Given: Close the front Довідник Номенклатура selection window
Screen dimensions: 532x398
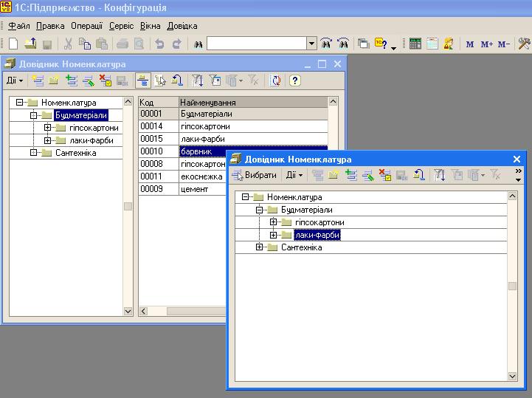Looking at the screenshot, I should point(517,159).
